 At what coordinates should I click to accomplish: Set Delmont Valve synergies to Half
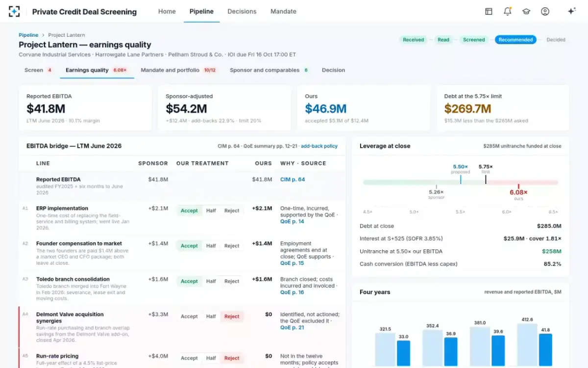pyautogui.click(x=211, y=316)
